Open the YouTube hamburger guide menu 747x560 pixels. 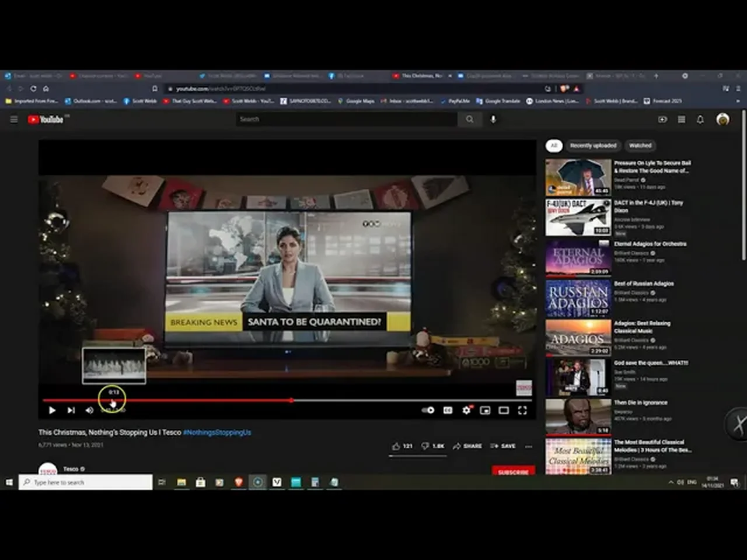click(x=14, y=120)
